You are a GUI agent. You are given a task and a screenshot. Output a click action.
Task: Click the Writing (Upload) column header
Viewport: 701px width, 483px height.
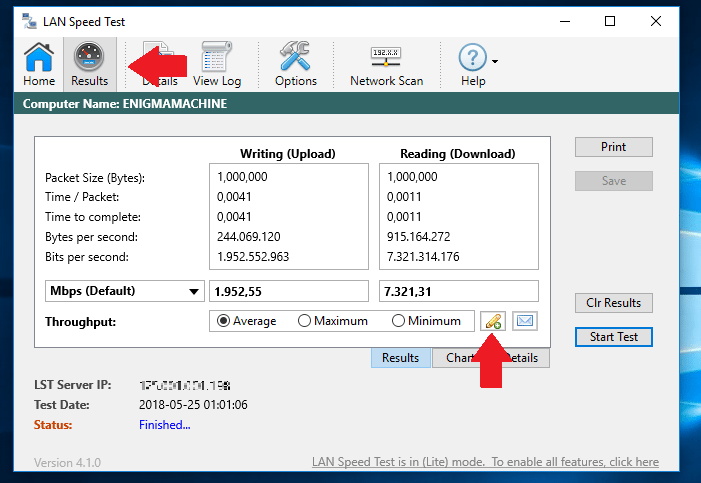coord(288,154)
